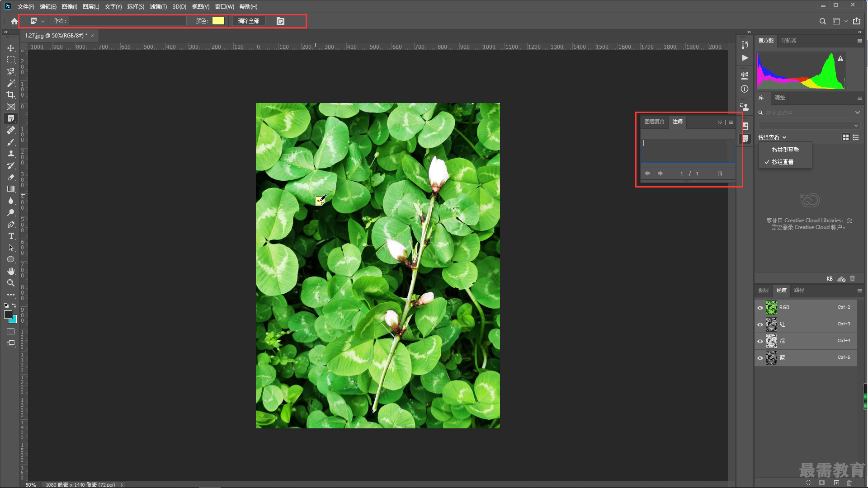
Task: Click the foreground color swatch
Action: tap(8, 314)
